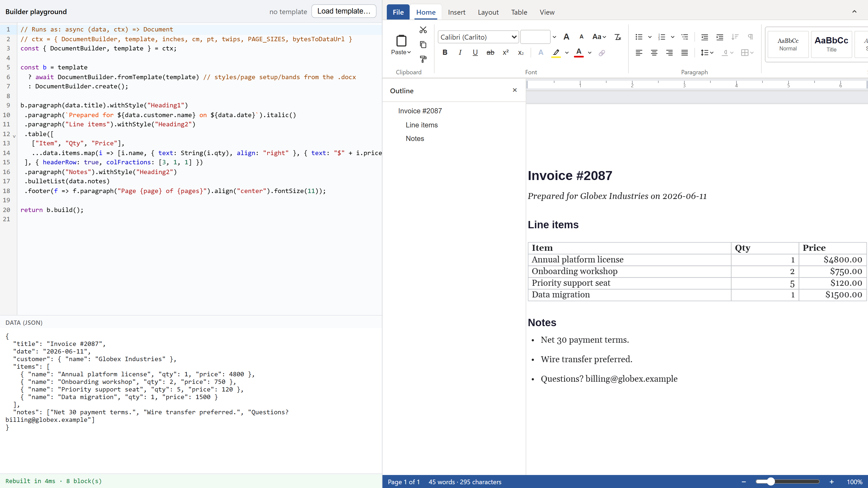The width and height of the screenshot is (868, 488).
Task: Align text left
Action: [639, 53]
